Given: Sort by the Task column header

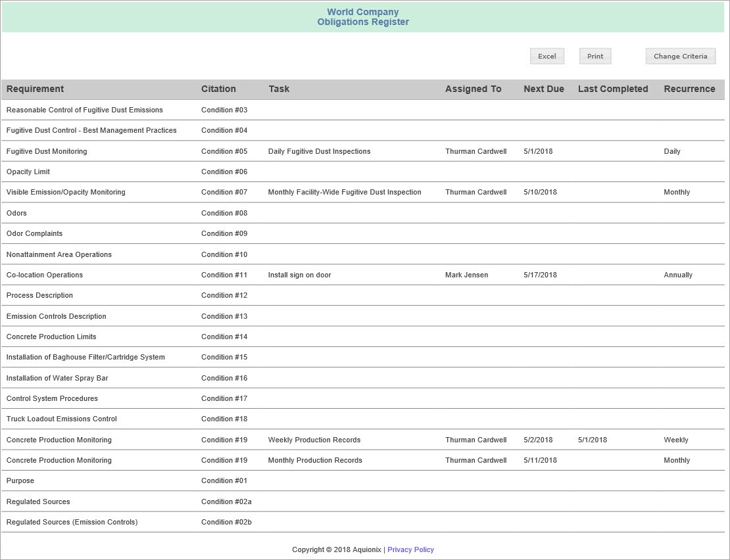Looking at the screenshot, I should (279, 89).
